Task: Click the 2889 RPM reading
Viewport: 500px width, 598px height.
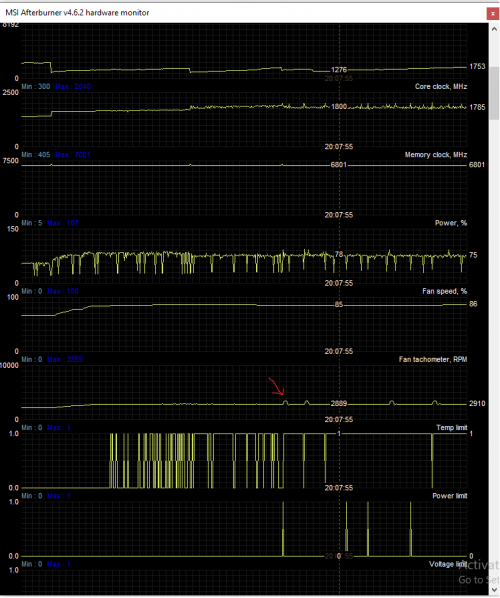Action: 339,403
